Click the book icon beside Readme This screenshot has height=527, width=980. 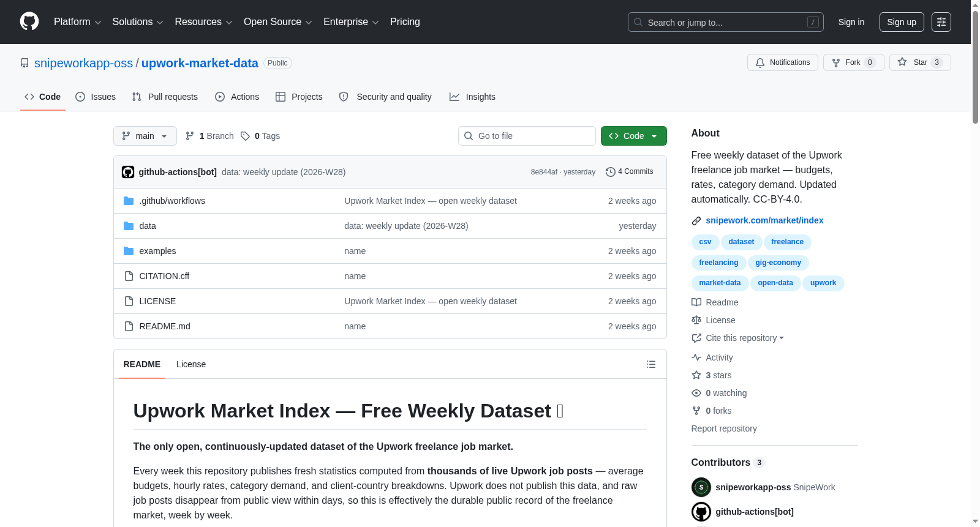coord(696,302)
